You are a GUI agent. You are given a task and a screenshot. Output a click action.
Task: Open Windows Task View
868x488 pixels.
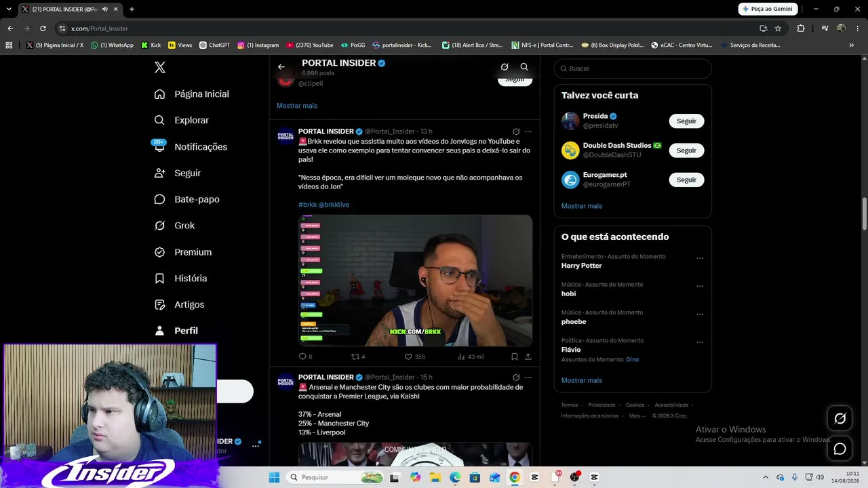pyautogui.click(x=395, y=477)
